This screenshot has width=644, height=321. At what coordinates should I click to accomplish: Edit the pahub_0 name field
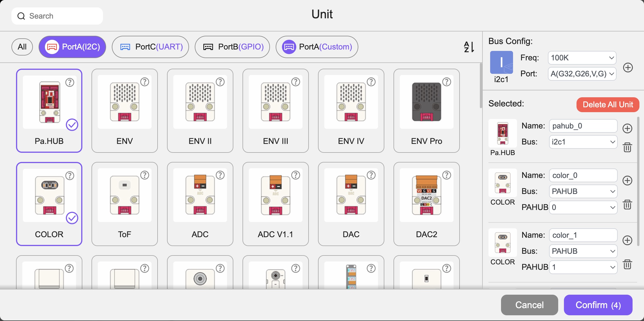click(583, 126)
